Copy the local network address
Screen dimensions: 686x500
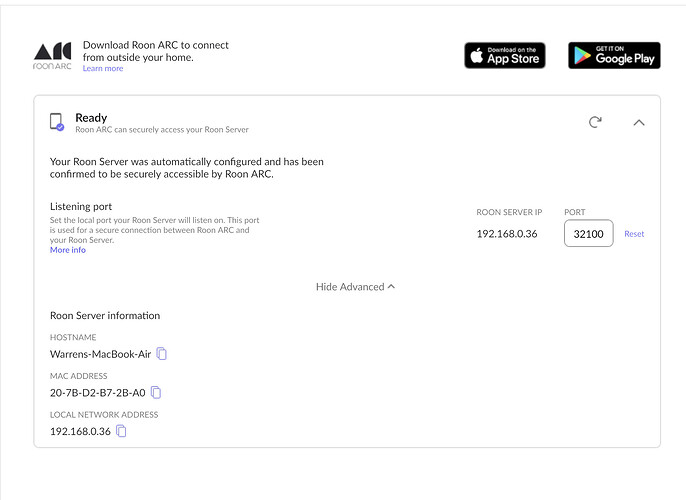coord(121,431)
